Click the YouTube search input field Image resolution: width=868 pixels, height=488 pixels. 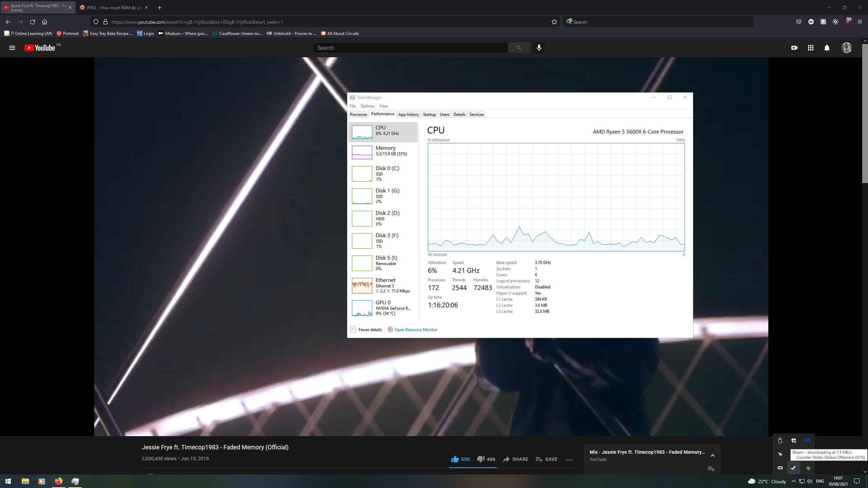(411, 48)
